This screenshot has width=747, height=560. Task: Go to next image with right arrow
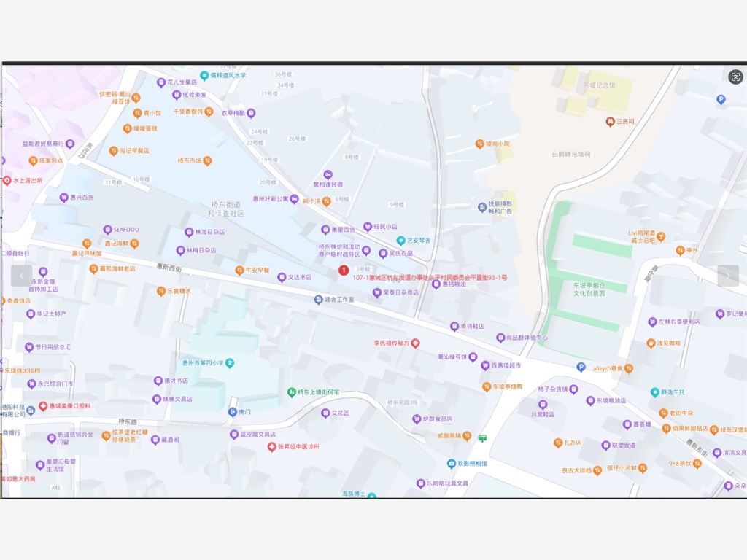[727, 276]
